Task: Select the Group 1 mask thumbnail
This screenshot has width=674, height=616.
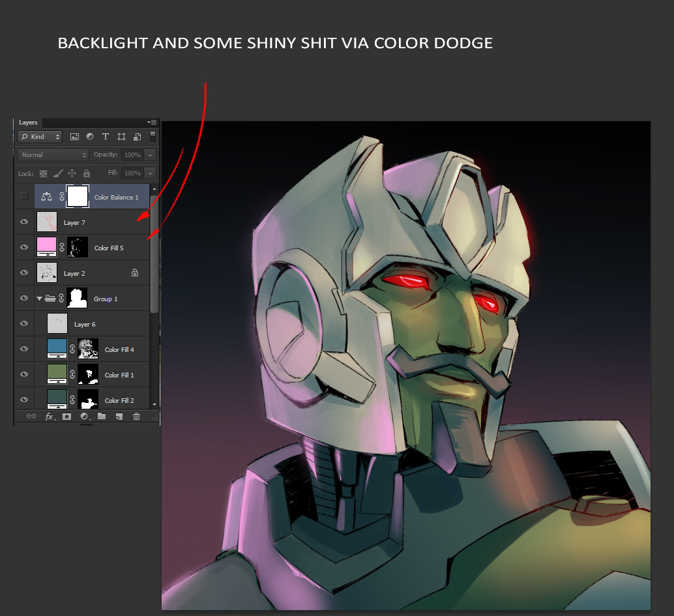Action: (x=77, y=298)
